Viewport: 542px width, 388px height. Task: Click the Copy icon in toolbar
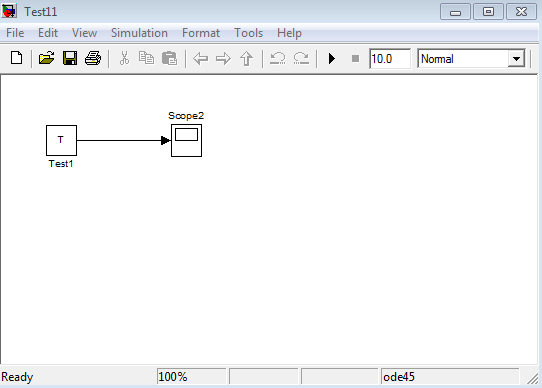coord(146,58)
